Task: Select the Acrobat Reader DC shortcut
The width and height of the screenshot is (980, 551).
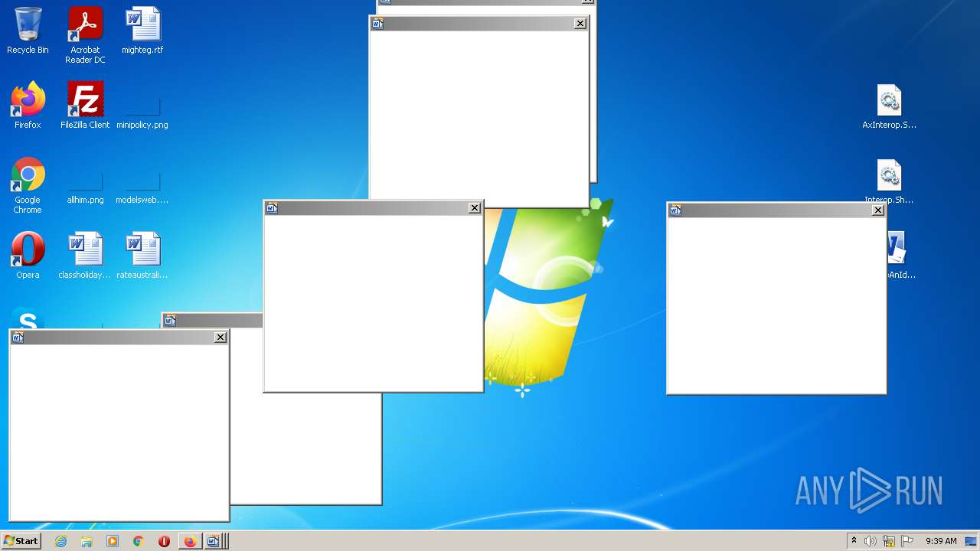Action: [x=85, y=35]
